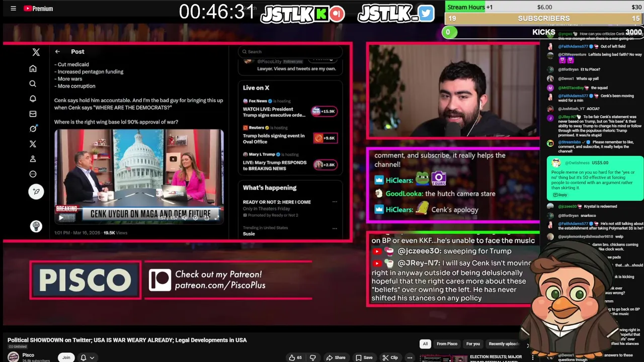Open the Pisco channel name link
Image resolution: width=644 pixels, height=362 pixels.
[29, 355]
